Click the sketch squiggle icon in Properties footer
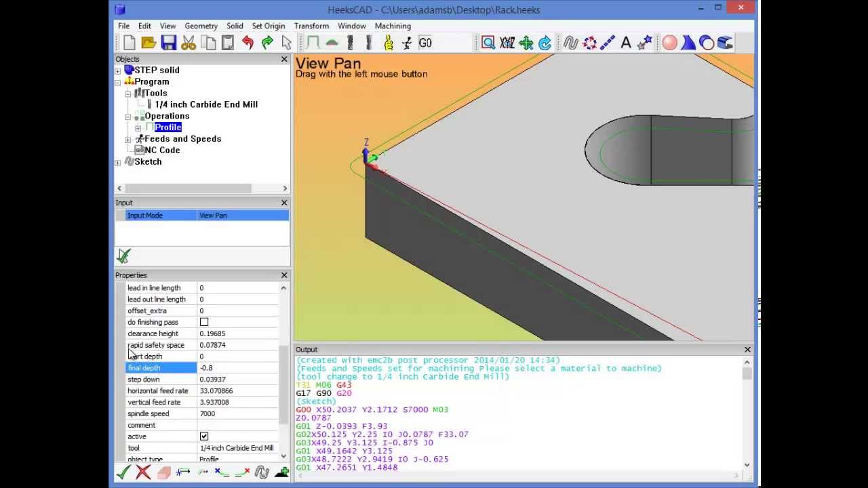Image resolution: width=868 pixels, height=488 pixels. pos(262,472)
